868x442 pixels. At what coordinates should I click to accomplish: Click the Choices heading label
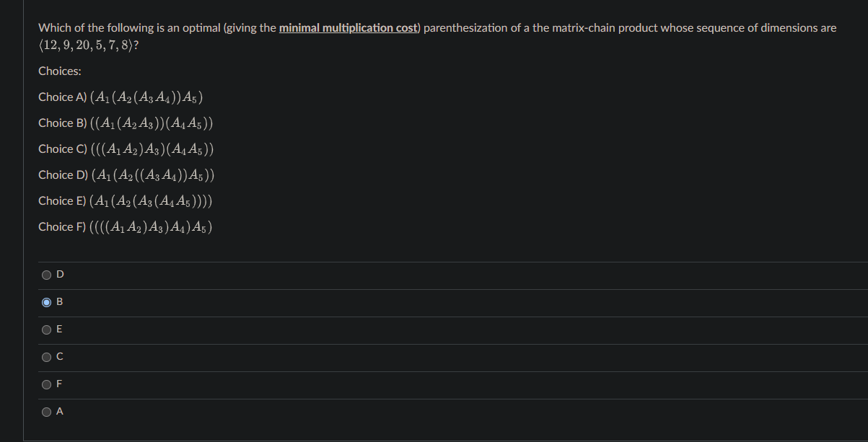[x=59, y=71]
